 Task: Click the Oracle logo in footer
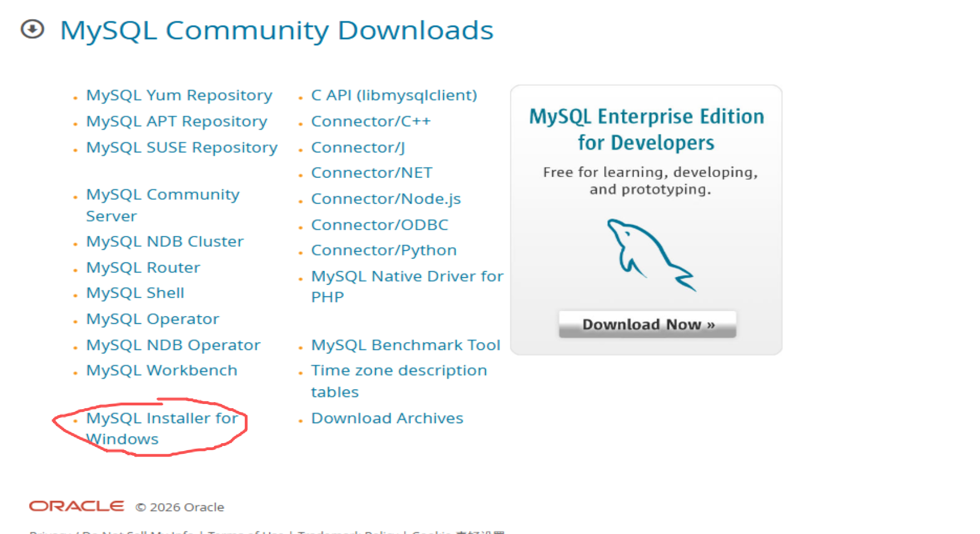pyautogui.click(x=76, y=506)
